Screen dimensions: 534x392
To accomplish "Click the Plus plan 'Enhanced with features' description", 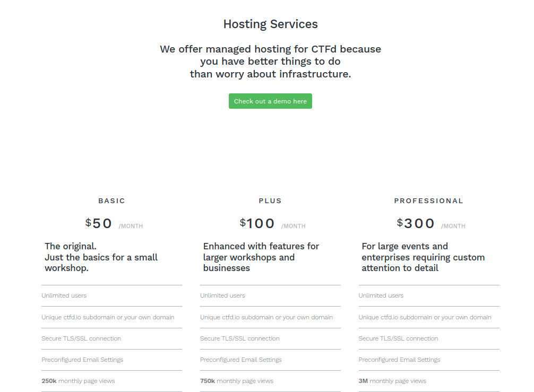I will (261, 257).
